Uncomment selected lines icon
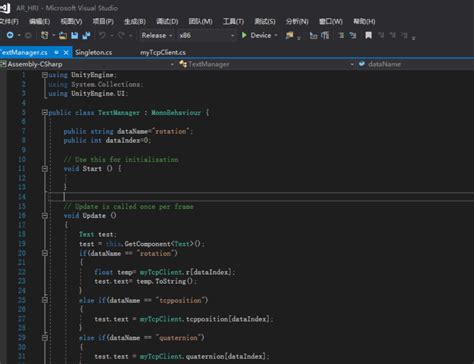This screenshot has height=364, width=474. (x=353, y=35)
